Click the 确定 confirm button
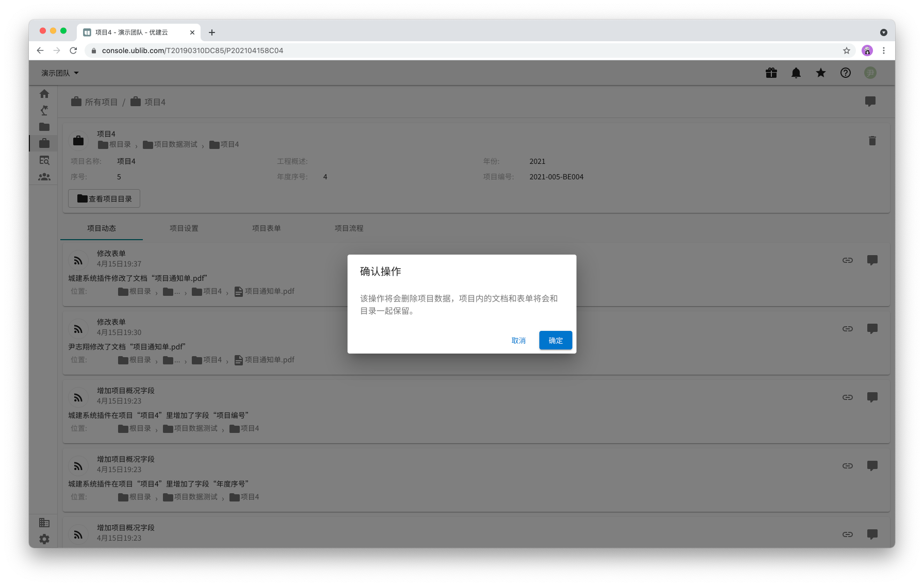The height and width of the screenshot is (586, 924). click(555, 340)
